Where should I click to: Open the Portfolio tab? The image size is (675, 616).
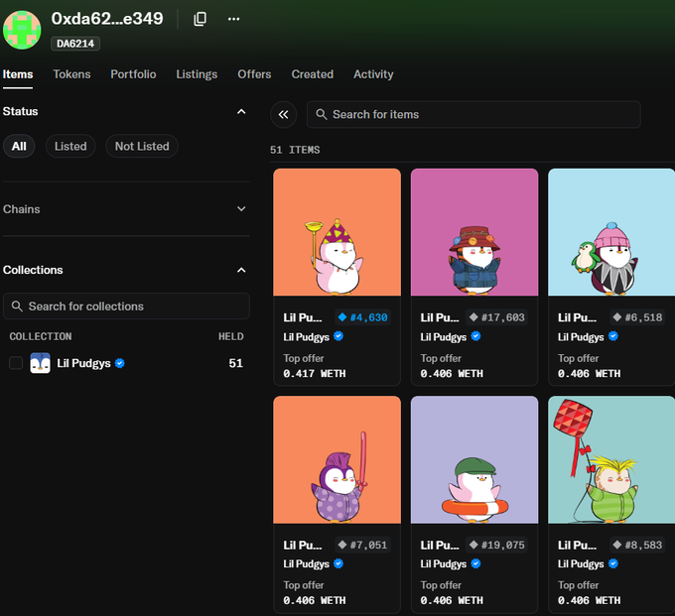coord(133,74)
